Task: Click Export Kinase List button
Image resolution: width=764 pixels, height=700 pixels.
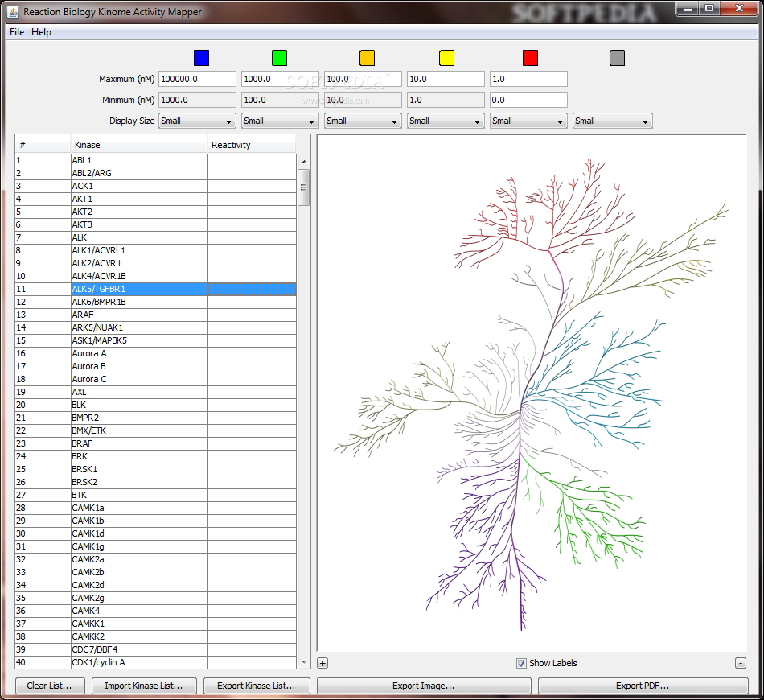Action: pyautogui.click(x=257, y=686)
